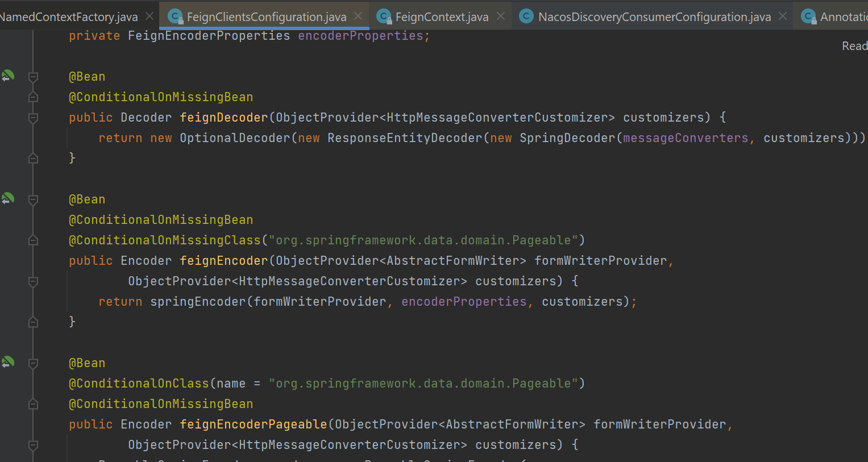Click the class icon on the Annotati… tab
The width and height of the screenshot is (868, 462).
[808, 16]
